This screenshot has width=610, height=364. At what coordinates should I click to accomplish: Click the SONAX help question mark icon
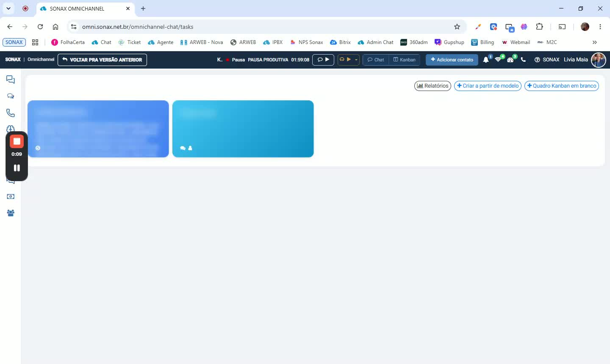[x=537, y=60]
